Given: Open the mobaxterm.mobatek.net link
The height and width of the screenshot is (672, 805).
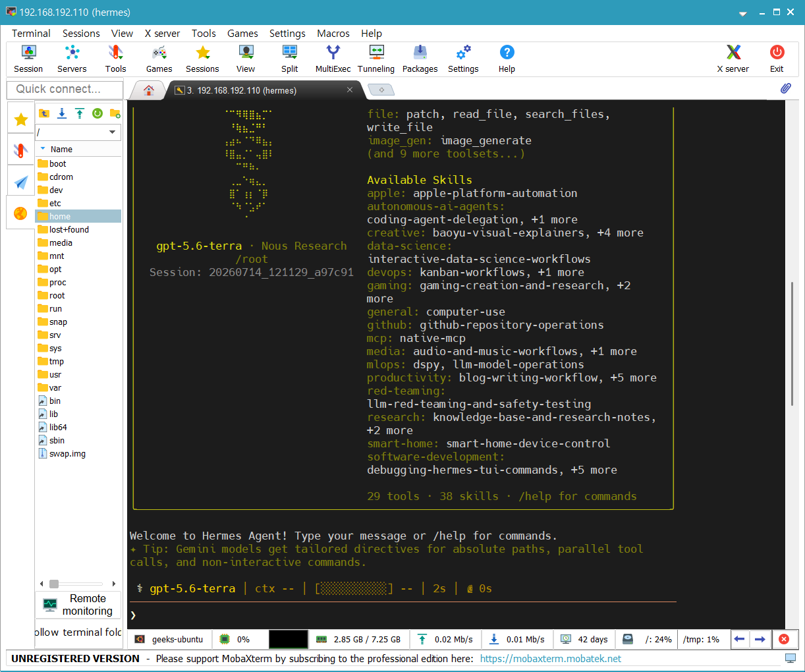Looking at the screenshot, I should 551,658.
